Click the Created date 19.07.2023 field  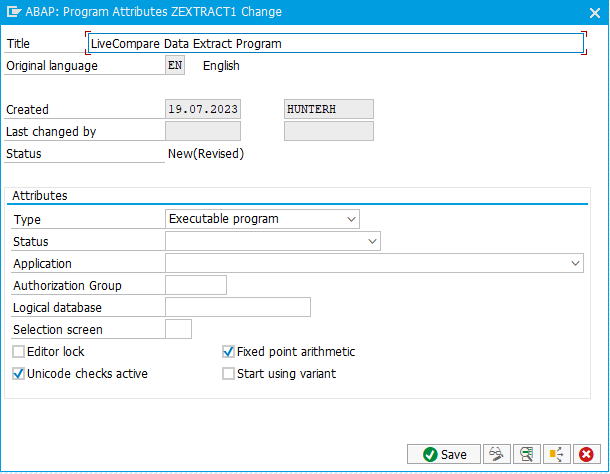pos(203,109)
